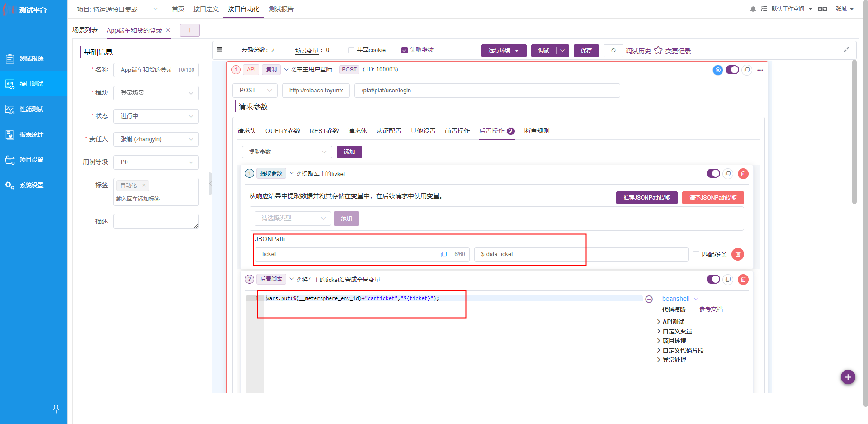Open 项目设置 sidebar section

(33, 160)
